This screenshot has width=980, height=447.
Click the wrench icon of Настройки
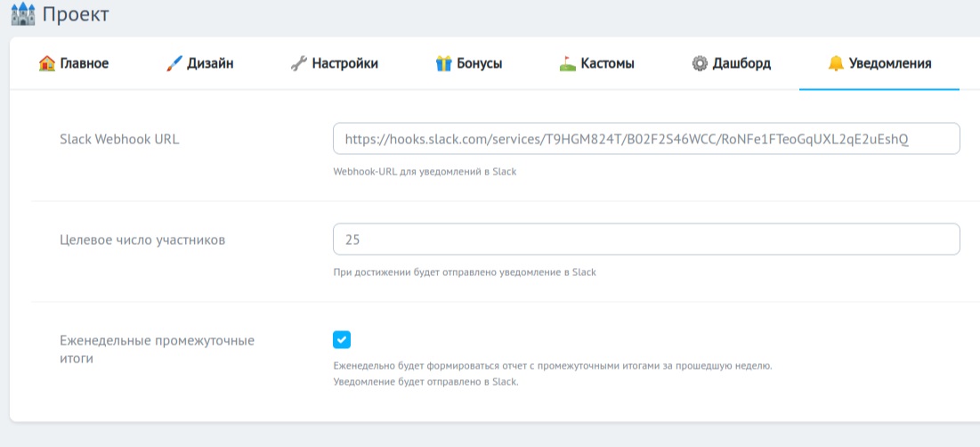(x=299, y=63)
